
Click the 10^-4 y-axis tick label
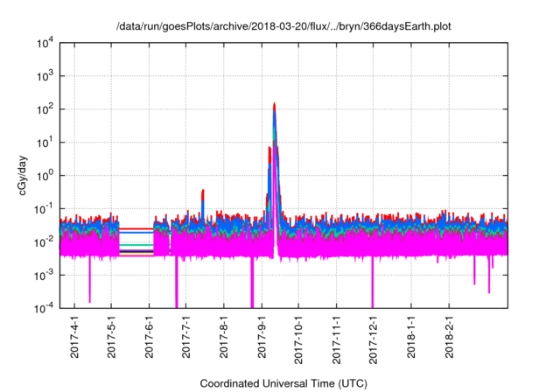[x=45, y=308]
